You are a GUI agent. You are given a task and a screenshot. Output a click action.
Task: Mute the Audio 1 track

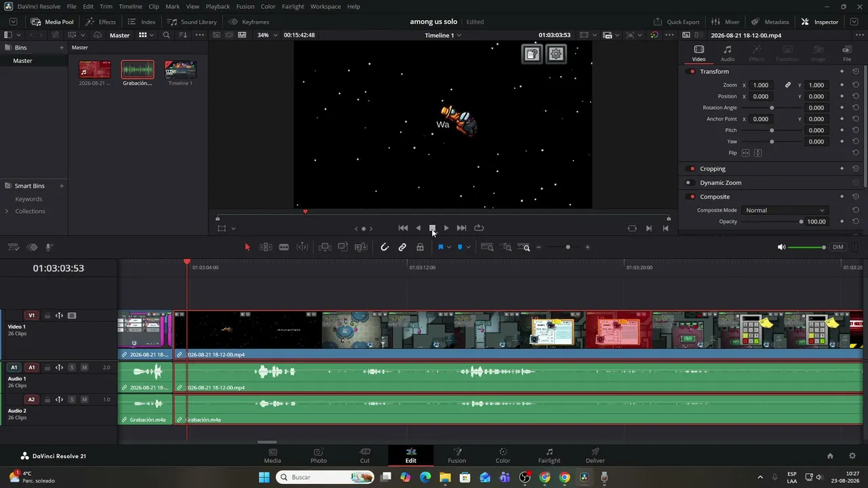[x=84, y=367]
